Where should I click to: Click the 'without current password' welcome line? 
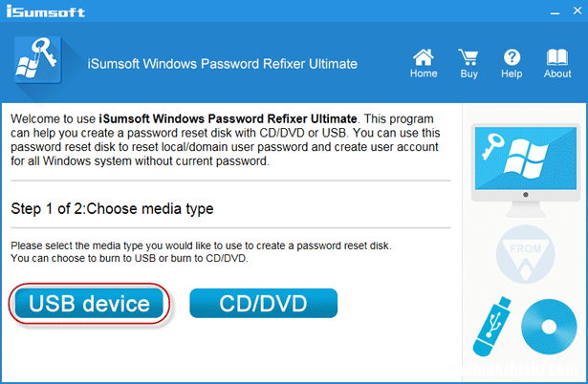[x=141, y=162]
